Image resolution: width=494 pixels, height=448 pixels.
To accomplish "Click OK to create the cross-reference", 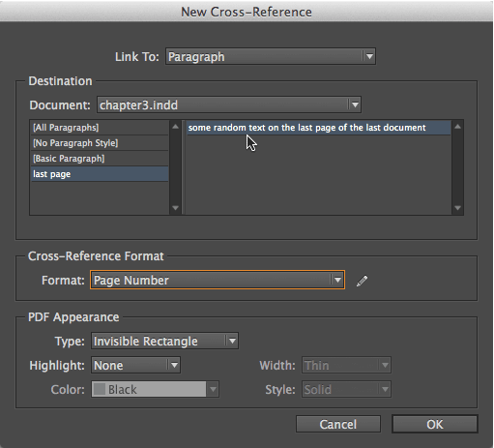I will tap(435, 424).
